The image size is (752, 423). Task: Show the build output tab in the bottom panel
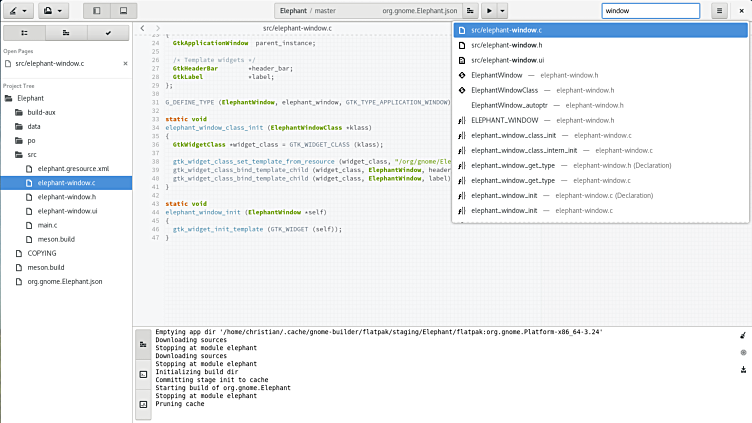pyautogui.click(x=143, y=344)
